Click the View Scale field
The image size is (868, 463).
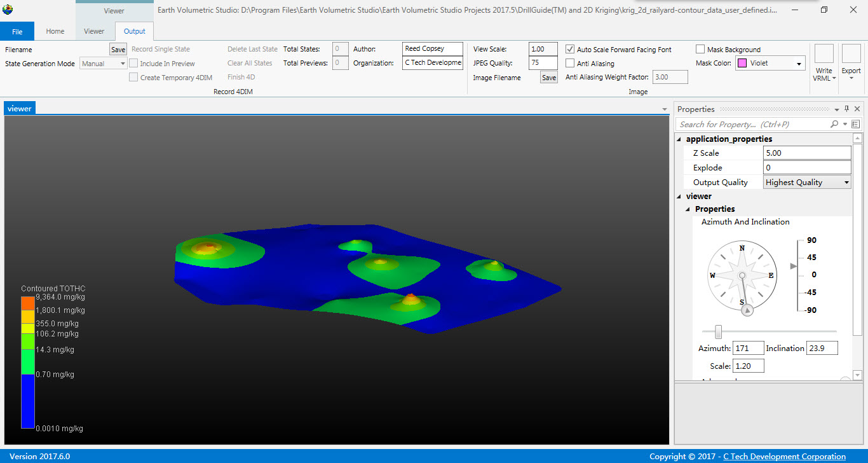coord(543,49)
